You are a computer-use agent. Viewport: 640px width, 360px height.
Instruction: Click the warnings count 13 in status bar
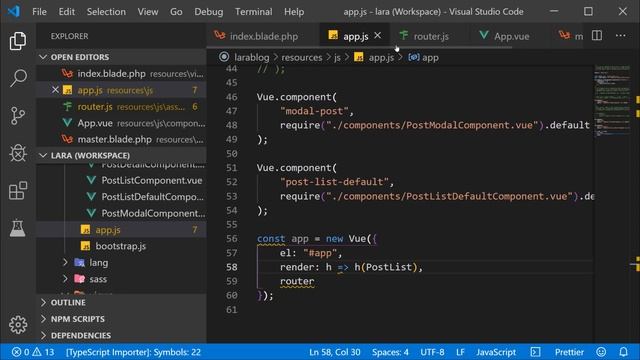tap(43, 352)
